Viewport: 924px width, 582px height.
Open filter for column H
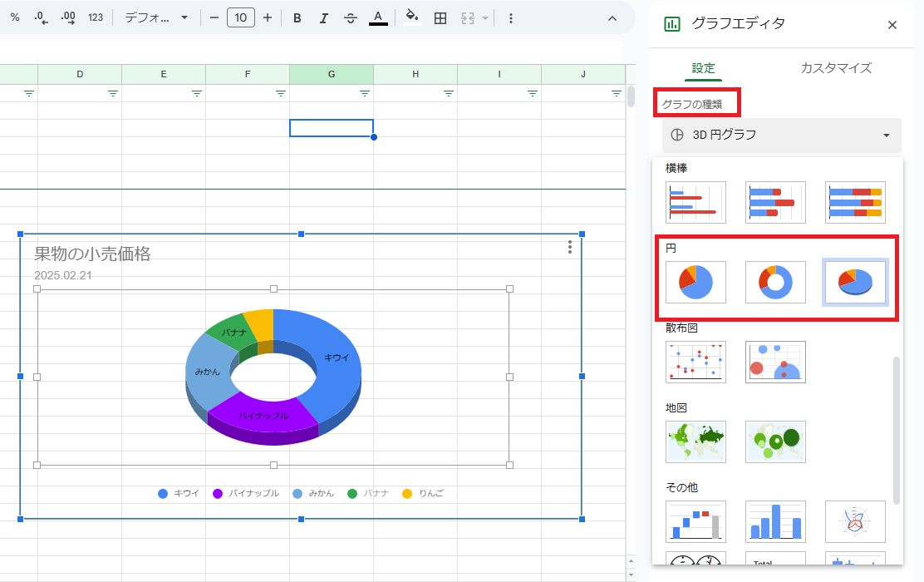(449, 93)
